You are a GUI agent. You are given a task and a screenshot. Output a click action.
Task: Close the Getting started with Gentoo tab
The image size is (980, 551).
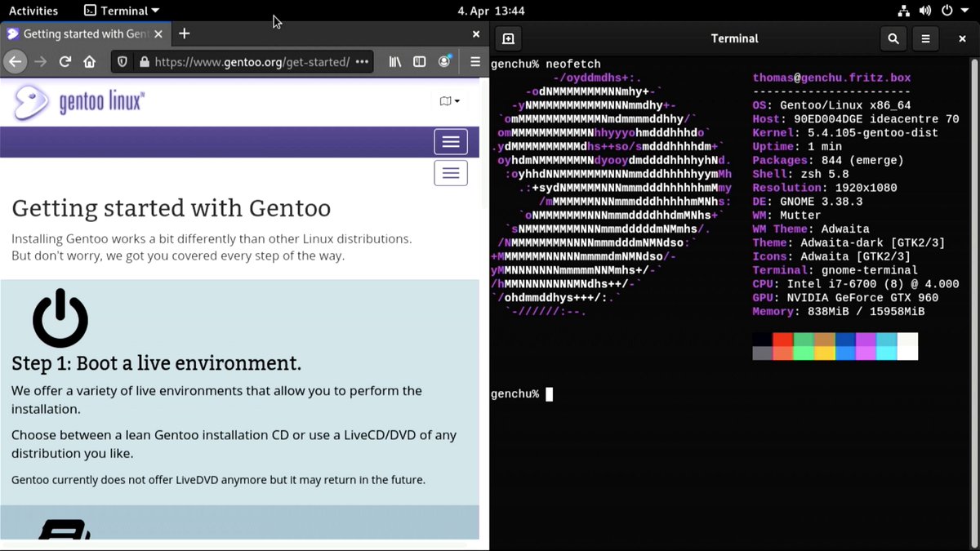[158, 34]
